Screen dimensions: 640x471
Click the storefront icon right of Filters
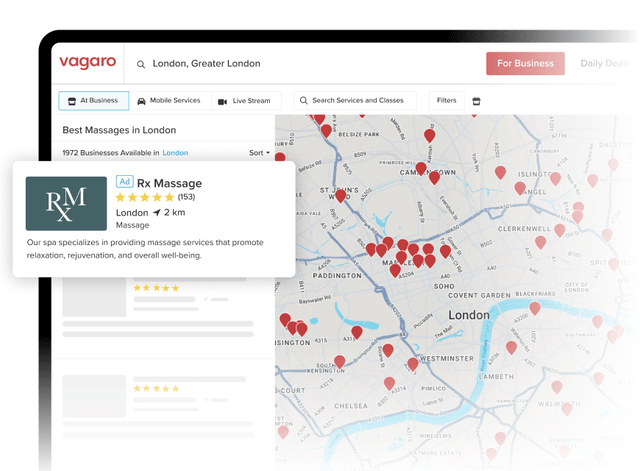(476, 101)
